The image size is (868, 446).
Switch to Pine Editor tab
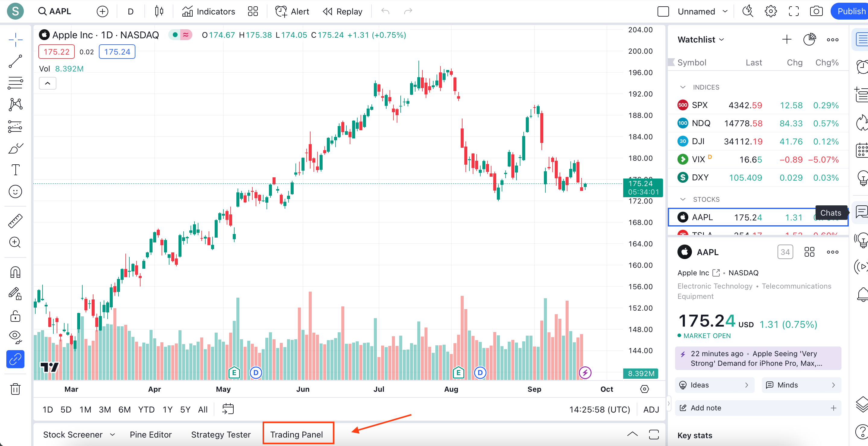coord(151,435)
